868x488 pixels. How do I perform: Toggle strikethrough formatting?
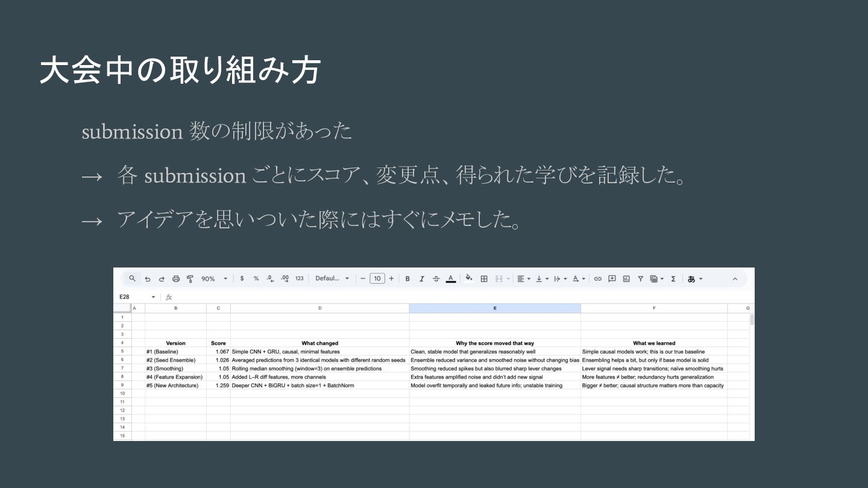[x=436, y=278]
